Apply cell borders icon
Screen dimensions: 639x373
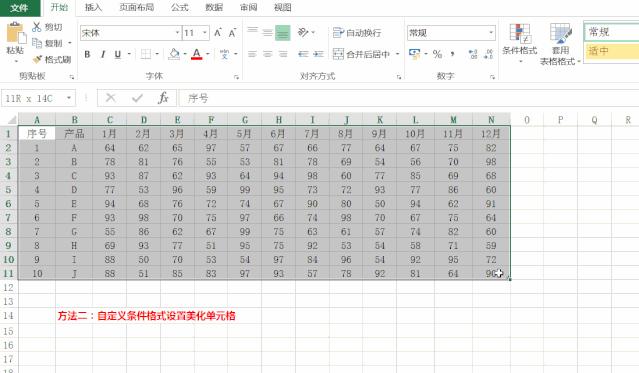tap(146, 54)
